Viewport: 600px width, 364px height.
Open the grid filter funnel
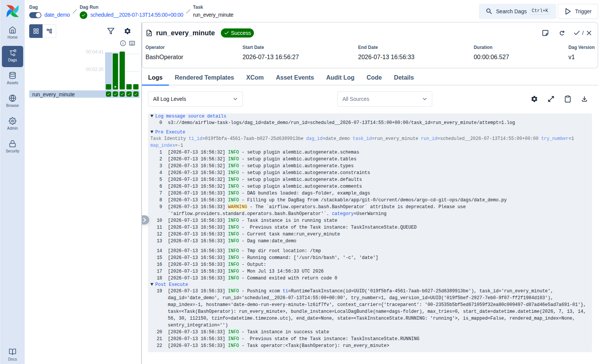[111, 31]
